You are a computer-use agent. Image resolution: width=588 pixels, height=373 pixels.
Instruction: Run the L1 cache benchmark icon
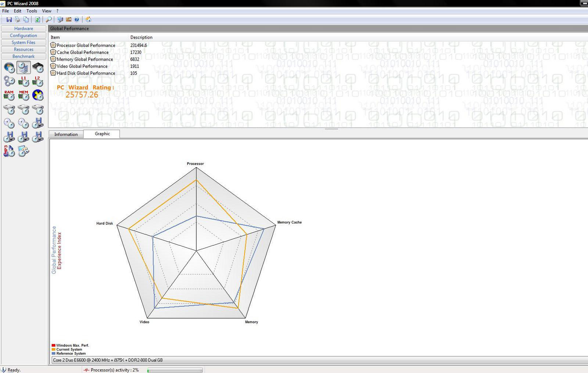(24, 81)
